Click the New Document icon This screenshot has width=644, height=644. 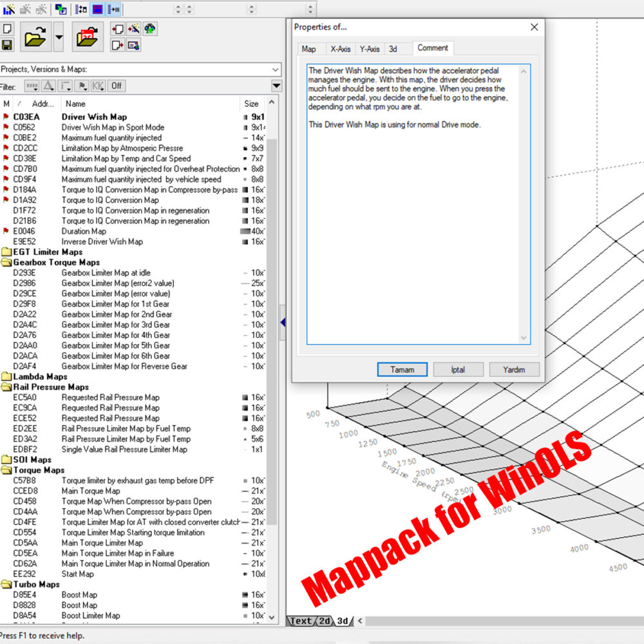tap(7, 28)
